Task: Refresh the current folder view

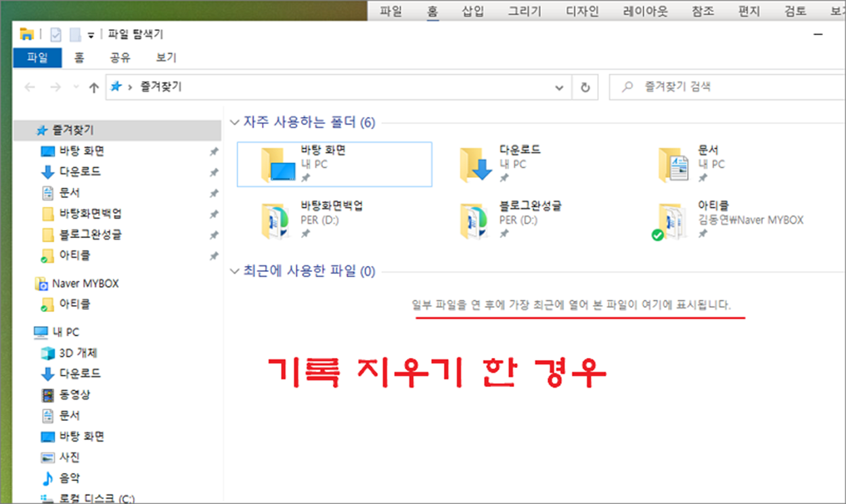Action: click(x=585, y=87)
